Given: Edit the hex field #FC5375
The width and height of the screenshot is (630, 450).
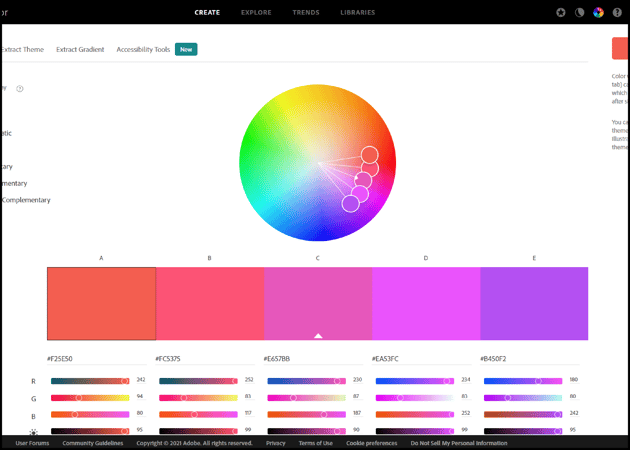Looking at the screenshot, I should (205, 359).
